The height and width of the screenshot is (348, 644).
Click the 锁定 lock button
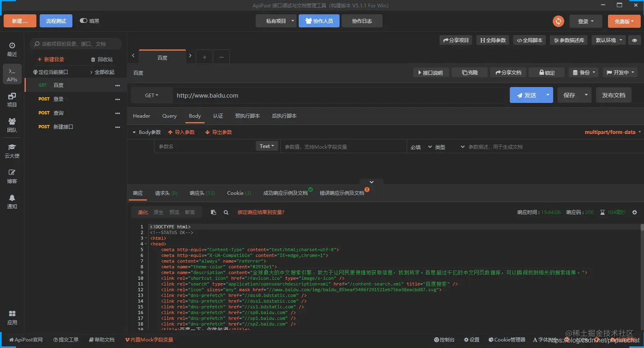coord(547,73)
